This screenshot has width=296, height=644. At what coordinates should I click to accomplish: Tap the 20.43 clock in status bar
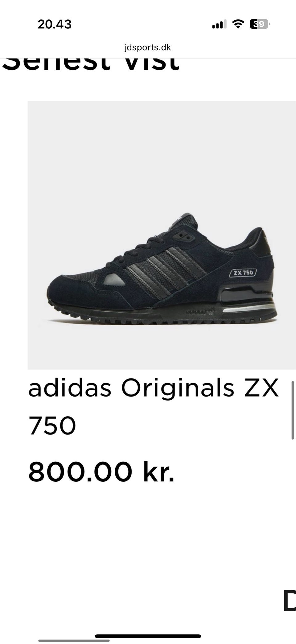(55, 24)
